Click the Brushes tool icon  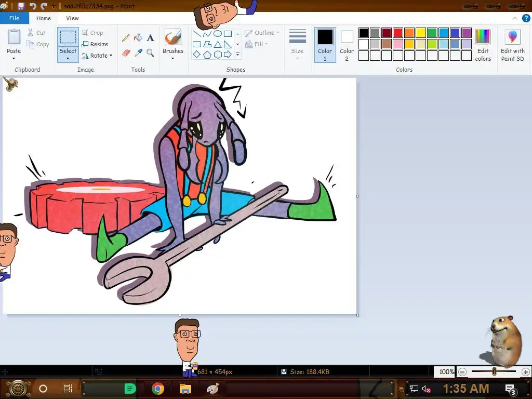tap(172, 37)
